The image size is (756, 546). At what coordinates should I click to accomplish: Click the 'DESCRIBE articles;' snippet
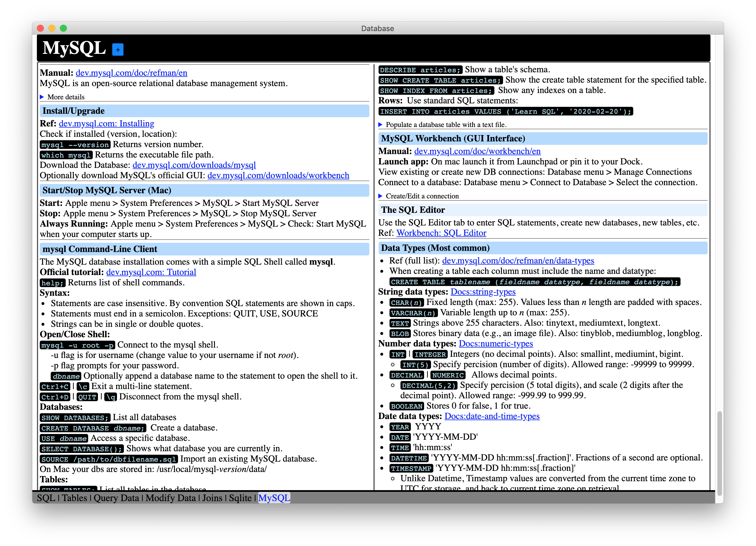(420, 70)
